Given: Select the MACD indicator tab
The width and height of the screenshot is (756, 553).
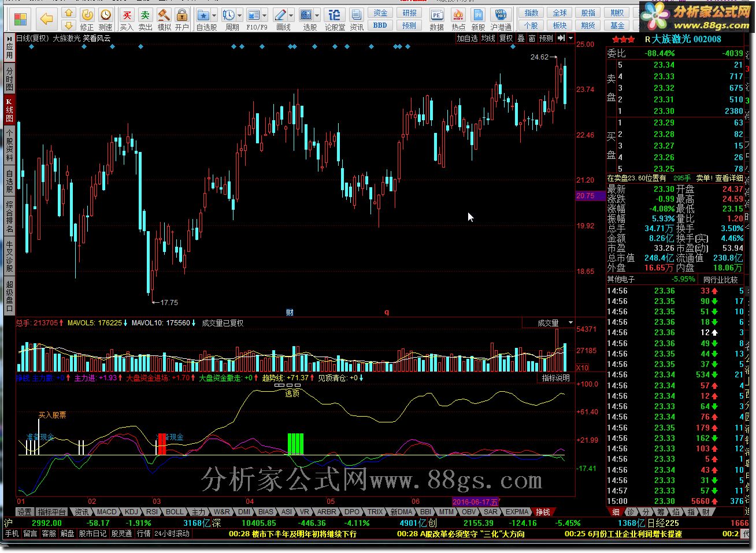Looking at the screenshot, I should 106,512.
